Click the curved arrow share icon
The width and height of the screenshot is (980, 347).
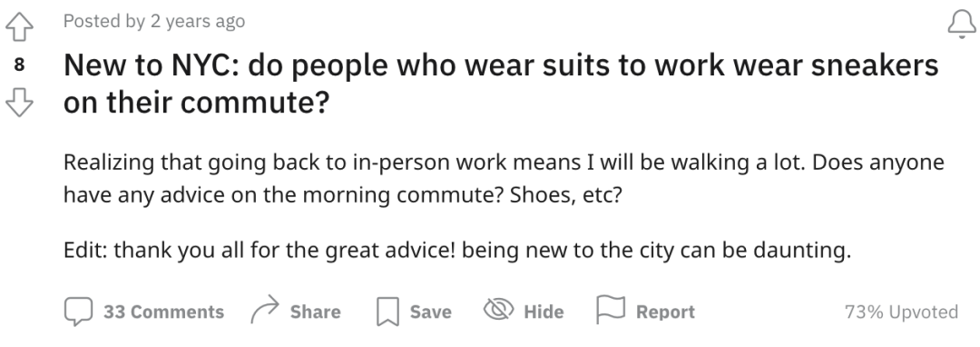pos(265,310)
